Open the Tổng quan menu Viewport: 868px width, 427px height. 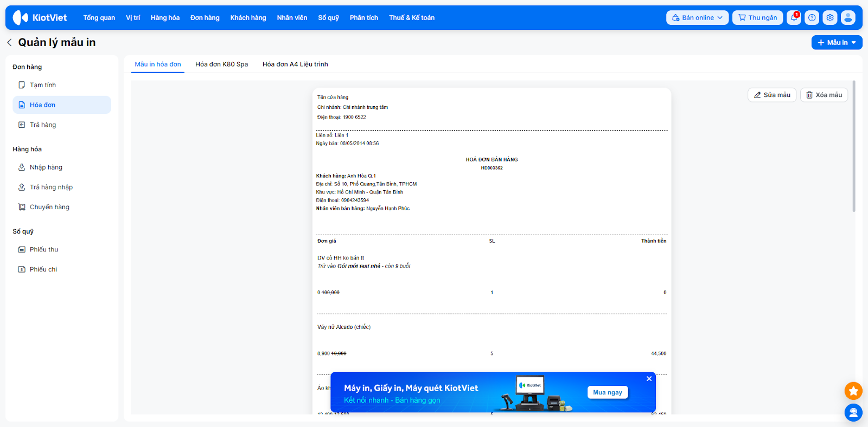click(99, 18)
